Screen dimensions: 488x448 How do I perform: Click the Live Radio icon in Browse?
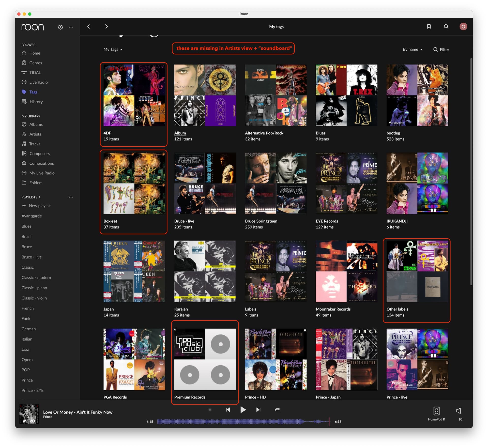click(x=24, y=82)
